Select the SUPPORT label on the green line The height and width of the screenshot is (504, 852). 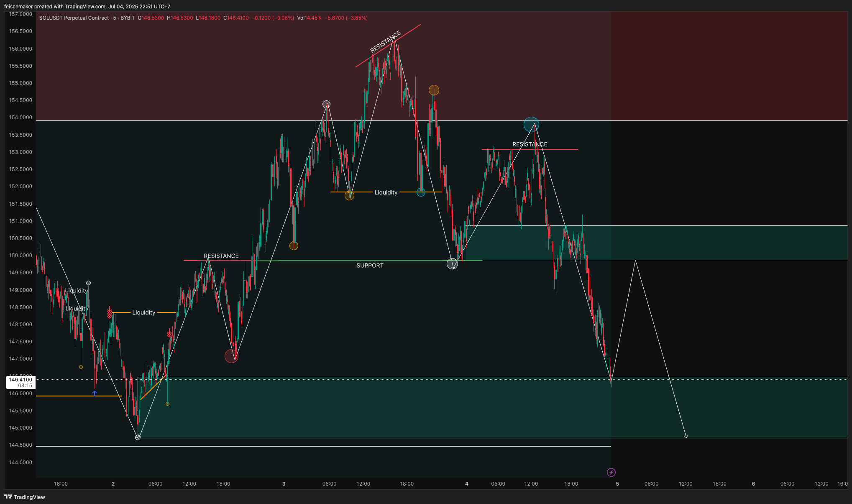370,266
